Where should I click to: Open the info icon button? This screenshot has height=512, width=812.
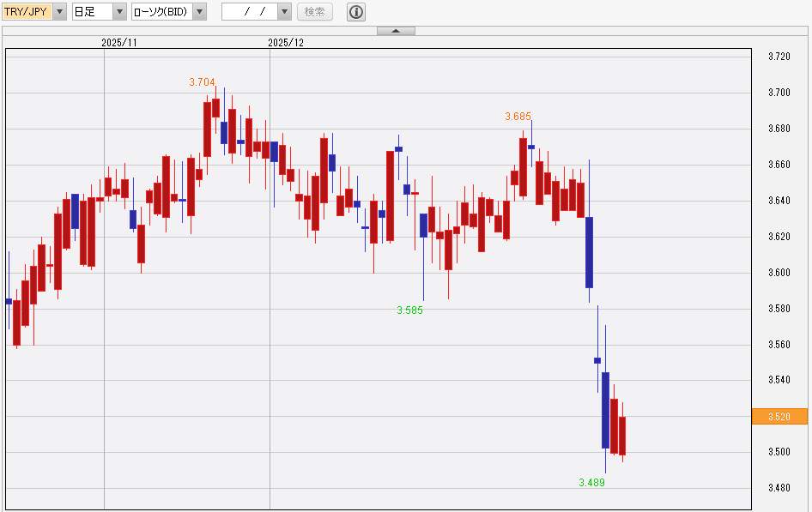click(356, 11)
